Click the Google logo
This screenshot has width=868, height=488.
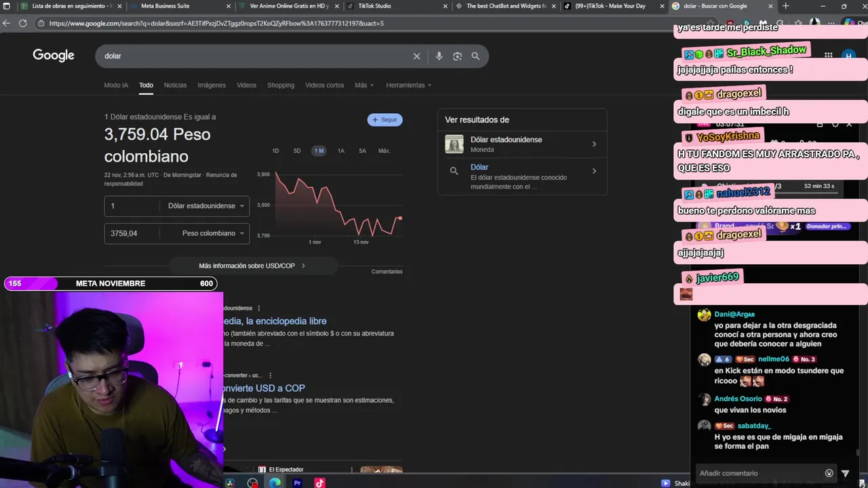click(54, 56)
